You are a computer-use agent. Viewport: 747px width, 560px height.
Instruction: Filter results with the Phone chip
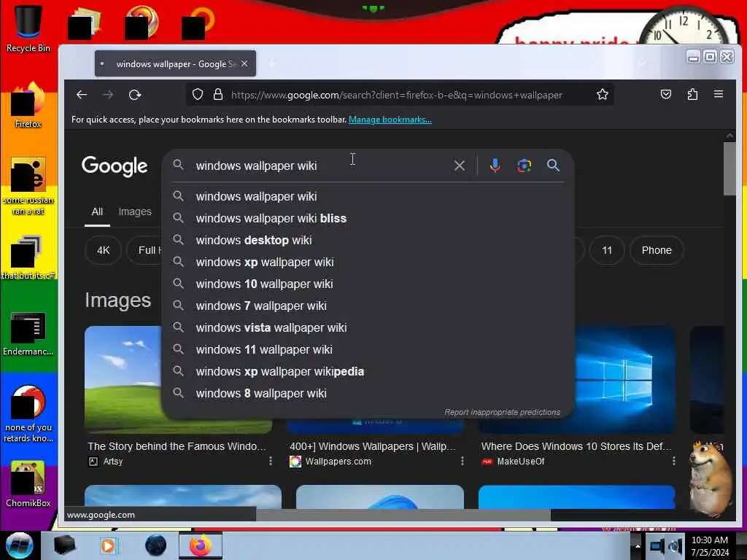(x=657, y=250)
